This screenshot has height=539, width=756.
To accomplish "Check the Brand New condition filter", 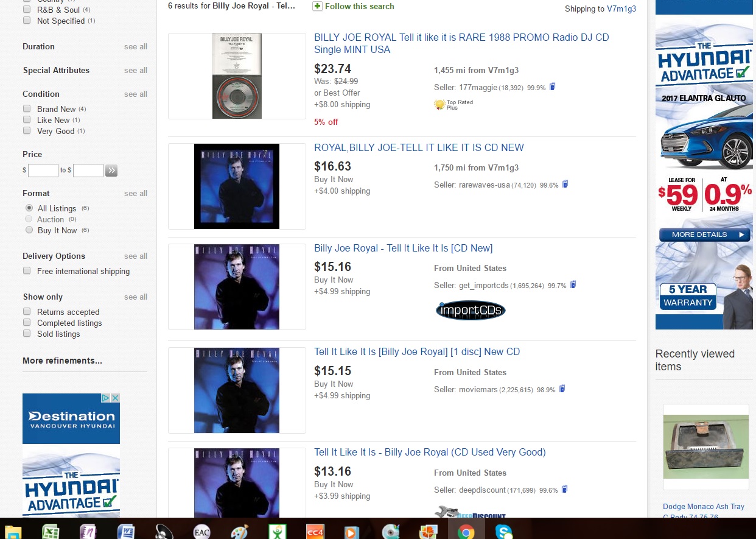I will pyautogui.click(x=27, y=109).
